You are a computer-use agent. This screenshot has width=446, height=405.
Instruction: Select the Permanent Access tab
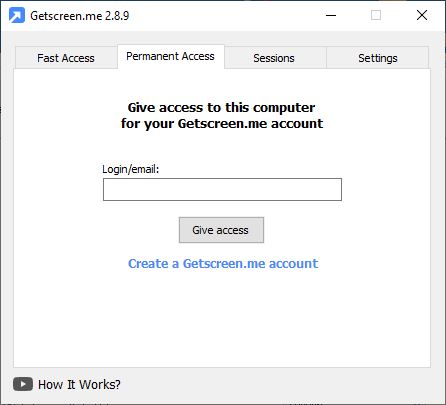[x=171, y=56]
